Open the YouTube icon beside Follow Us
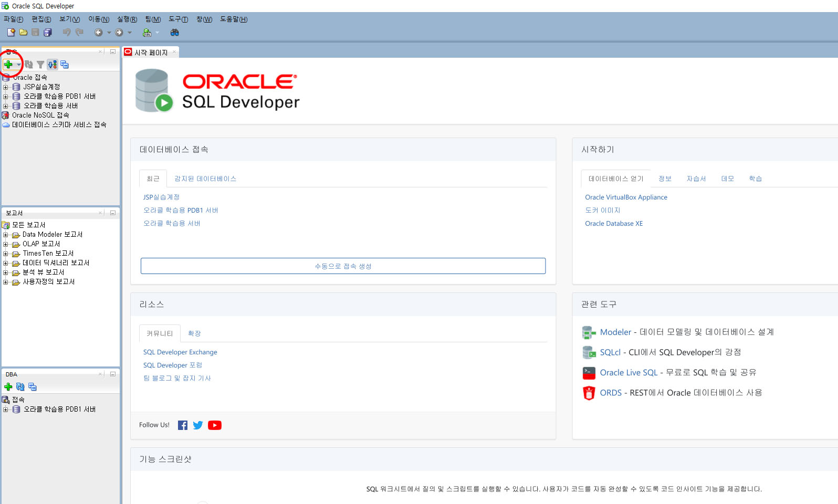 pos(215,425)
